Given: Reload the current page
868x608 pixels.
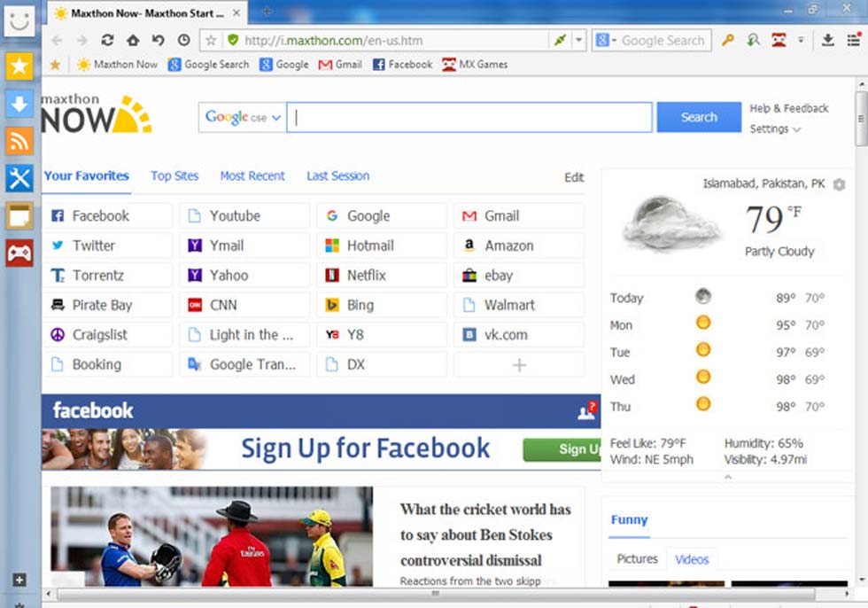Looking at the screenshot, I should point(107,40).
